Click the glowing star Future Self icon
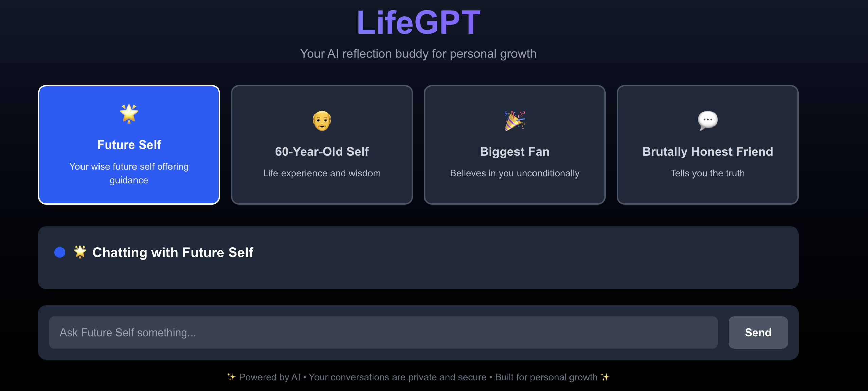 point(129,115)
